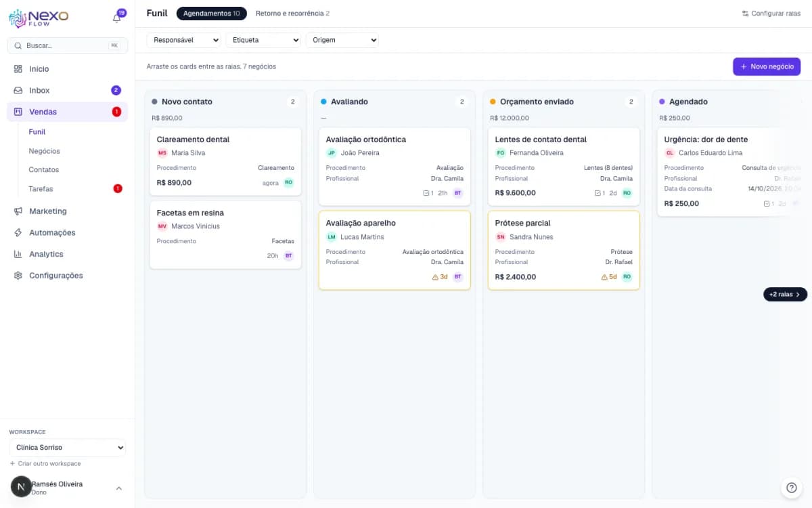The height and width of the screenshot is (508, 812).
Task: Click Criar outro workspace link
Action: click(x=45, y=464)
